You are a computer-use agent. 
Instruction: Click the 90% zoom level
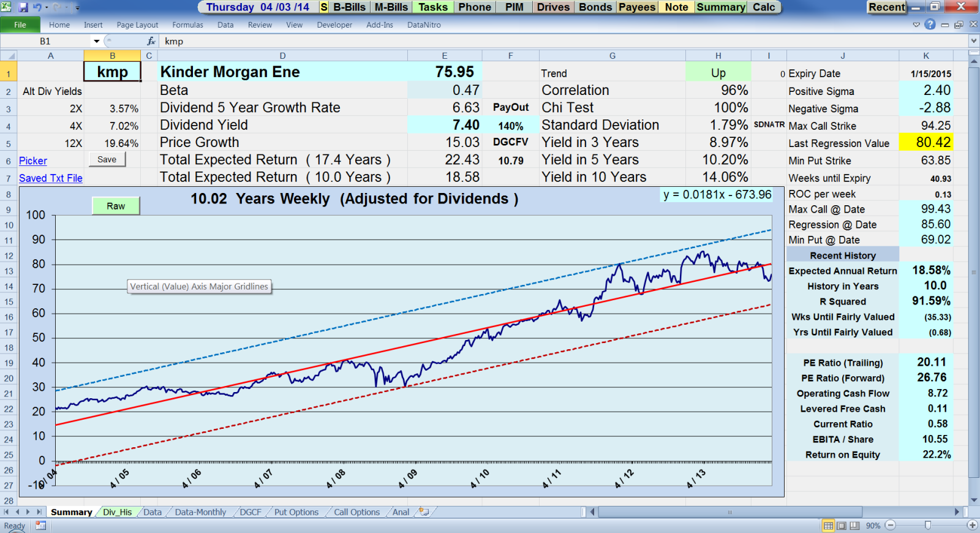(x=873, y=526)
